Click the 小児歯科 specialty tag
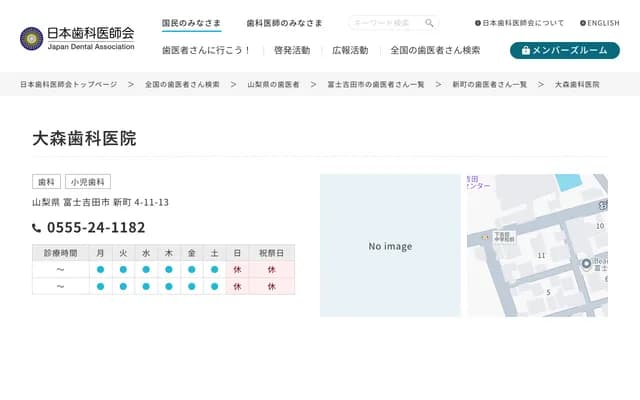The width and height of the screenshot is (640, 400). [x=88, y=182]
